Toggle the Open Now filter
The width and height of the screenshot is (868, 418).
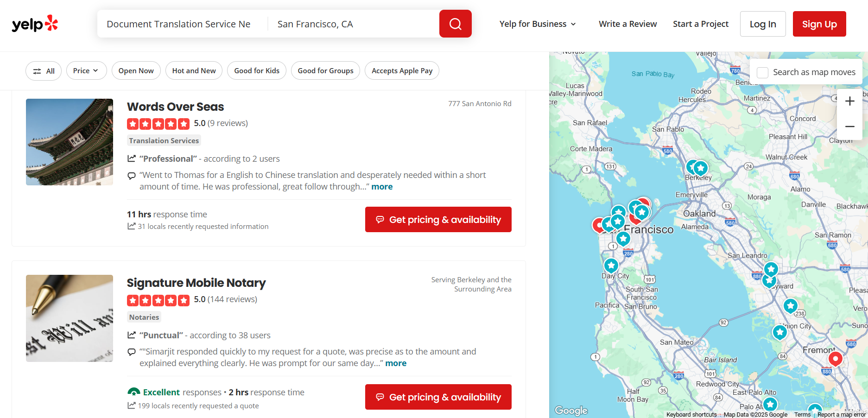[136, 71]
